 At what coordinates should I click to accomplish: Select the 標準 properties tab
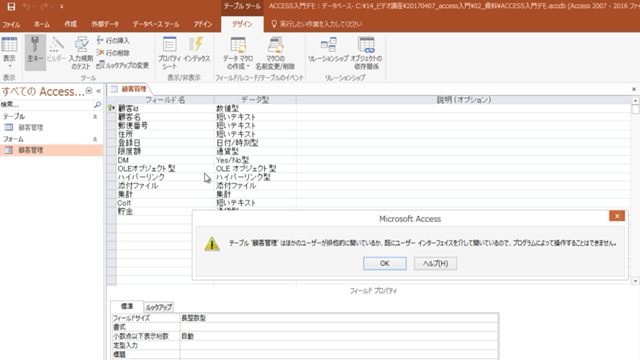click(127, 306)
